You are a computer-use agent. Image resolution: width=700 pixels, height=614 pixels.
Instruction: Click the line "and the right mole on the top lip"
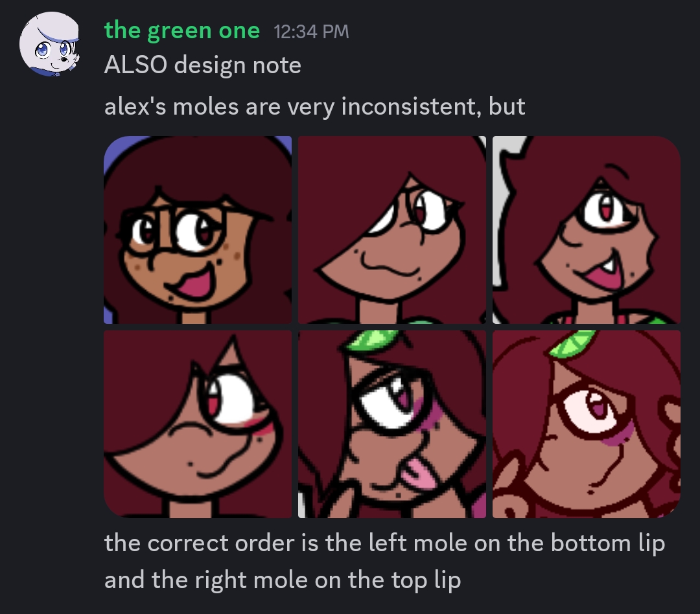[x=283, y=580]
